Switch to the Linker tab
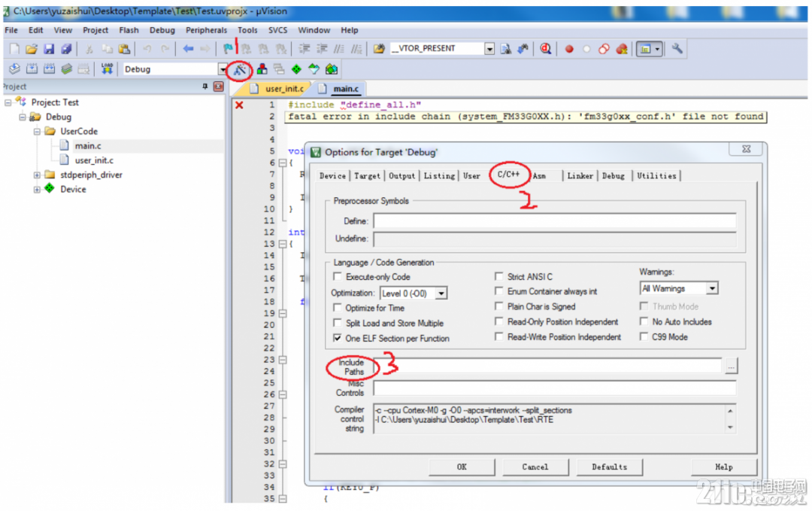The height and width of the screenshot is (511, 812). point(580,176)
